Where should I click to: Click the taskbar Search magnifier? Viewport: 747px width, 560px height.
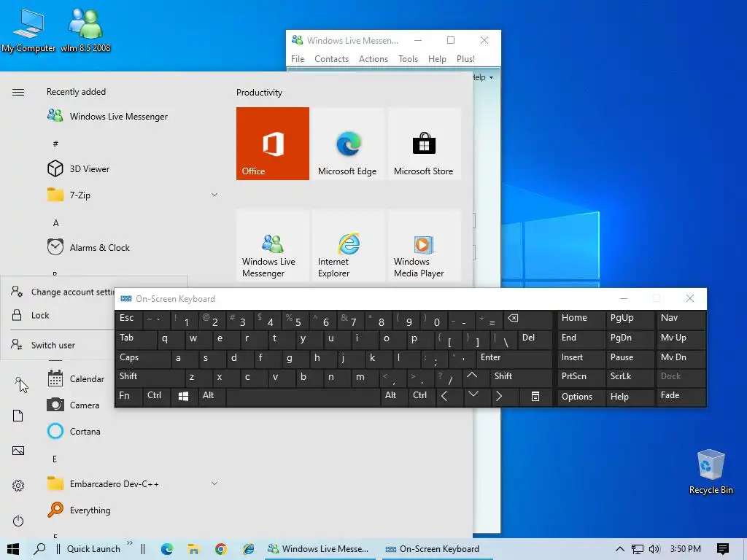pos(39,549)
